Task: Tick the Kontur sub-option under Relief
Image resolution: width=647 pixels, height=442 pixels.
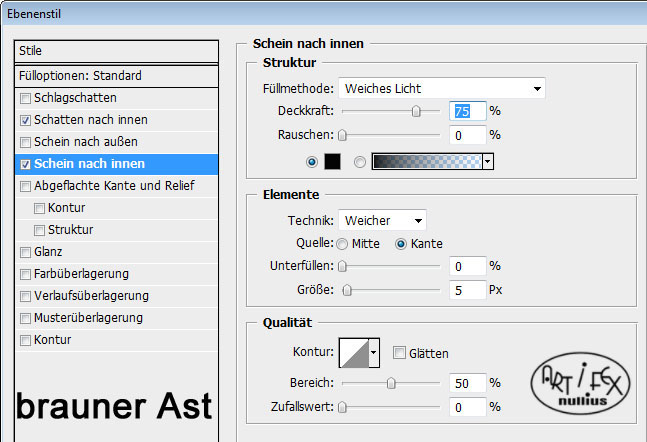Action: pyautogui.click(x=39, y=208)
